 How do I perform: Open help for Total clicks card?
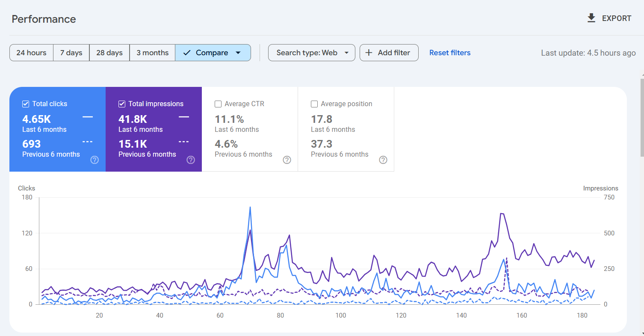[95, 160]
